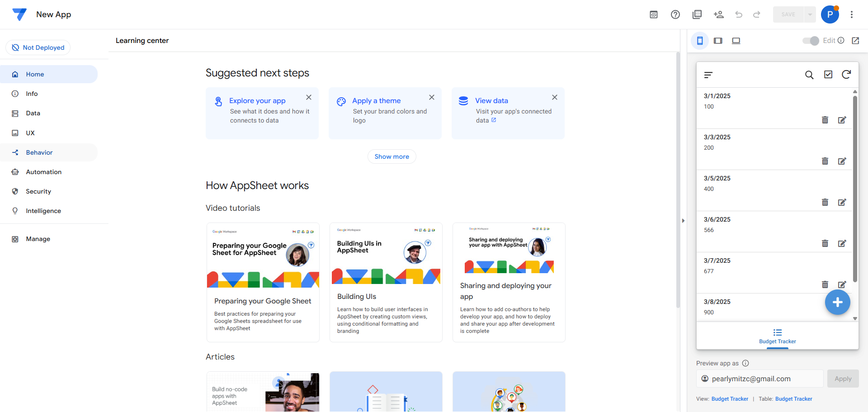Click the Not Deployed status button

(x=38, y=47)
